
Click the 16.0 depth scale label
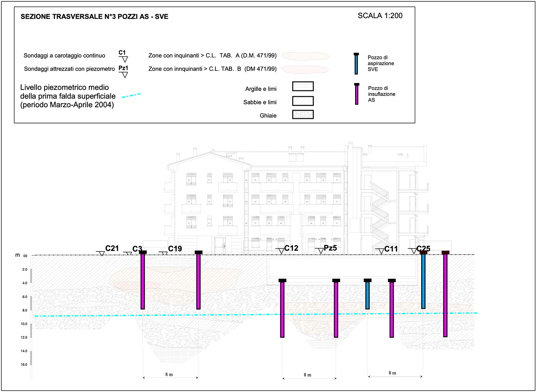click(24, 365)
